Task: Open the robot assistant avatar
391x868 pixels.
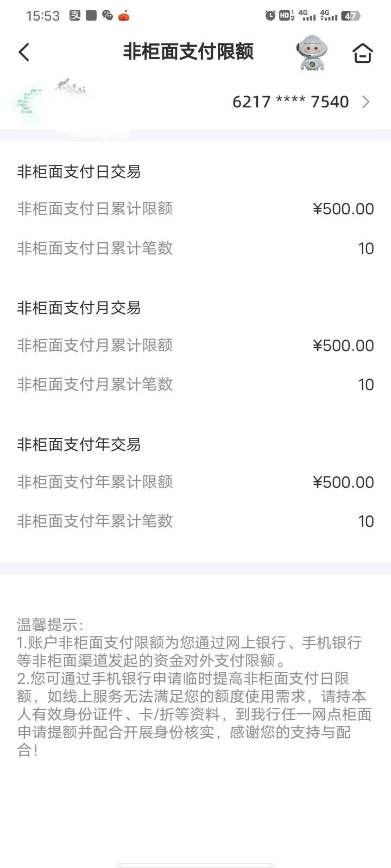Action: tap(312, 53)
